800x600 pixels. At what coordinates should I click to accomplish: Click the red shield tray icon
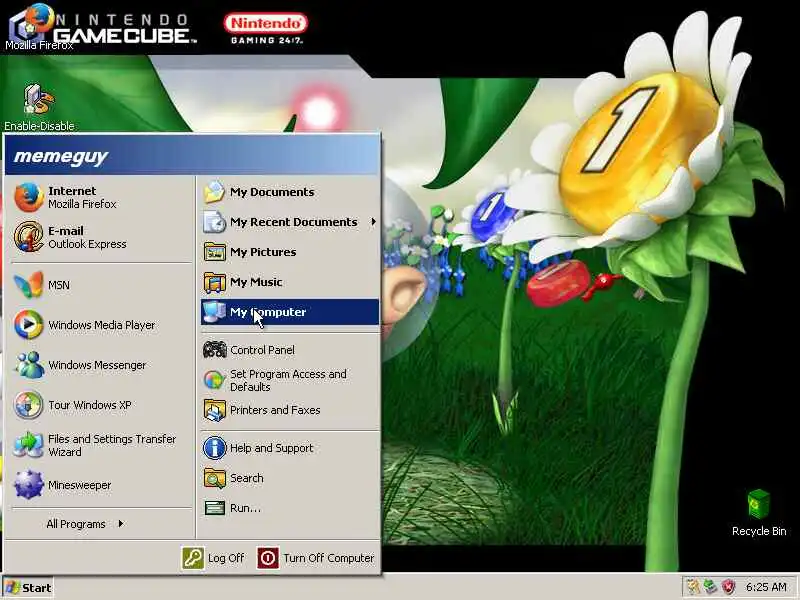coord(729,587)
